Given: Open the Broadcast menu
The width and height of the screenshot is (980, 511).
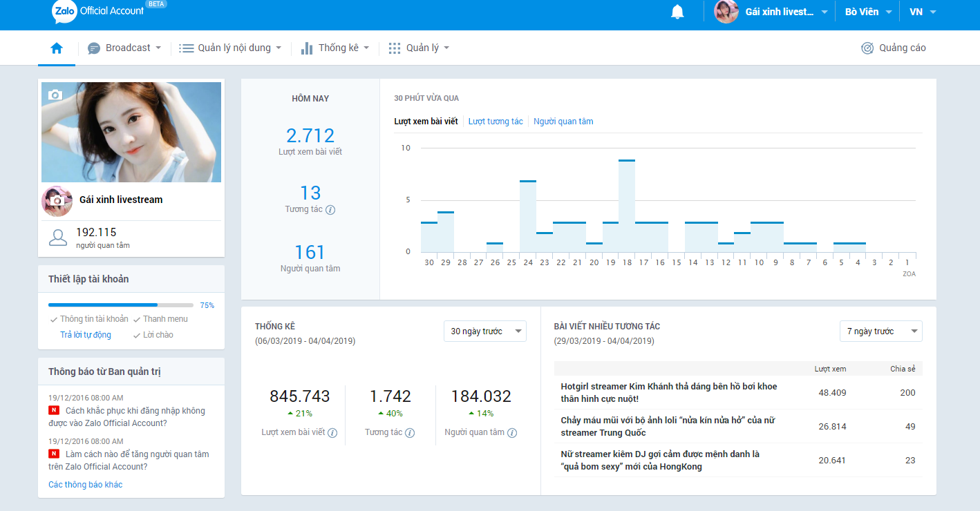Looking at the screenshot, I should (x=124, y=48).
